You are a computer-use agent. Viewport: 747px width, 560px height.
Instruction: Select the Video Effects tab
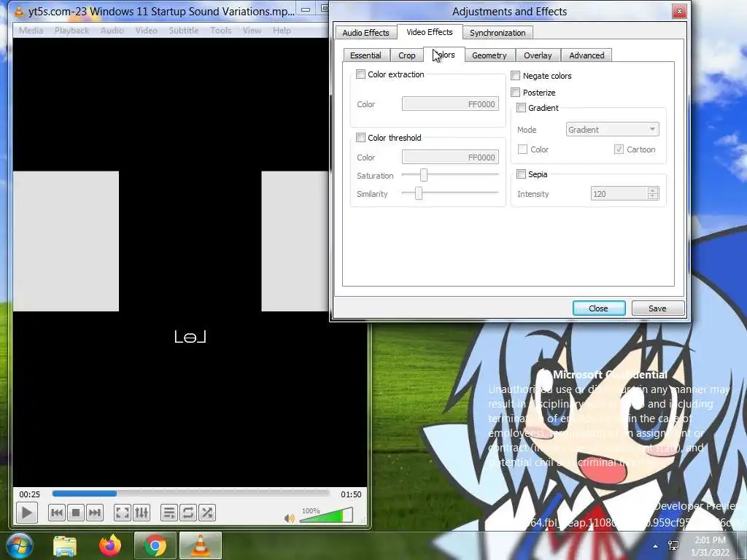(429, 32)
